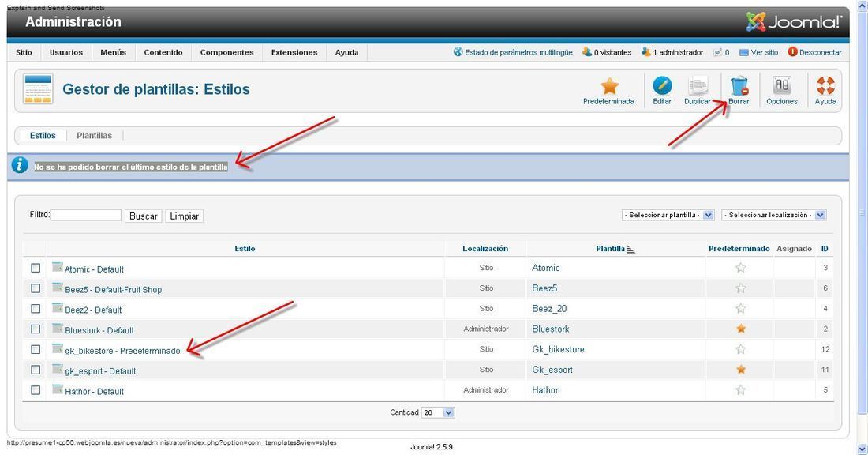Click the Limpiar button
868x455 pixels.
185,216
